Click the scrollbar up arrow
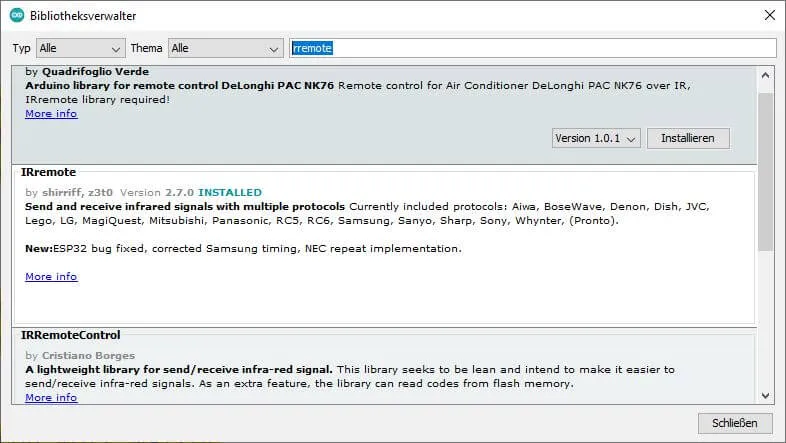Screen dimensions: 786x443 click(765, 75)
